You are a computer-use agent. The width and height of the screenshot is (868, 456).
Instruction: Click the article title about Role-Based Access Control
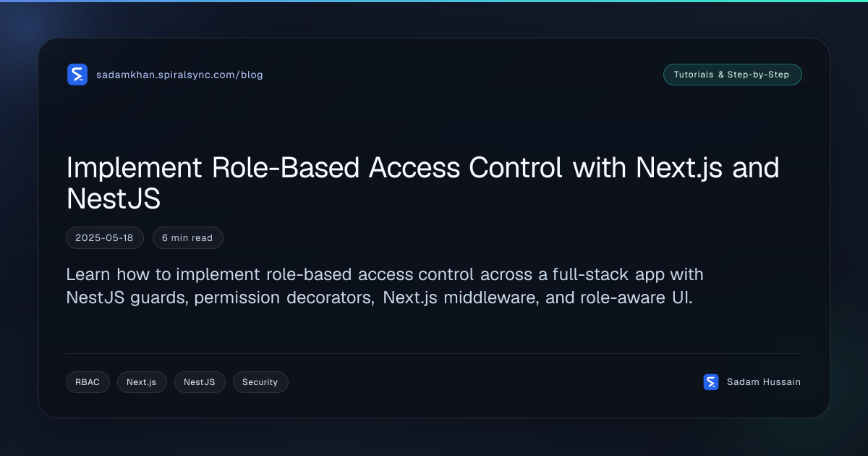pyautogui.click(x=423, y=182)
